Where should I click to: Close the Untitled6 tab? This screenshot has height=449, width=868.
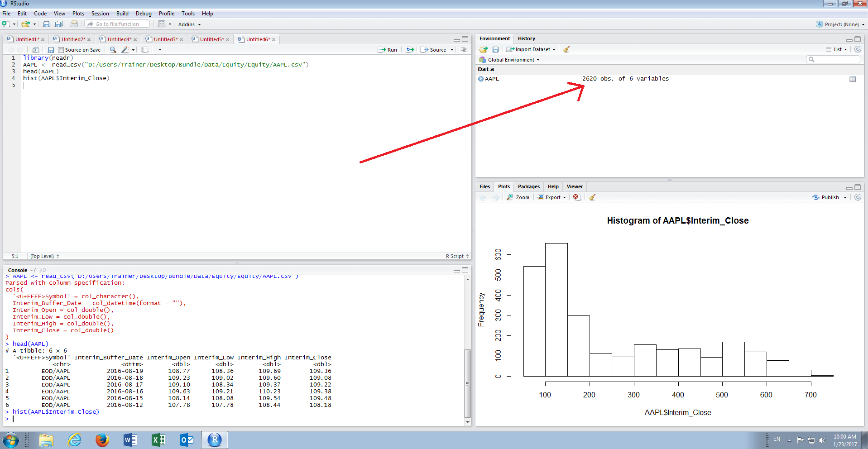click(x=273, y=40)
